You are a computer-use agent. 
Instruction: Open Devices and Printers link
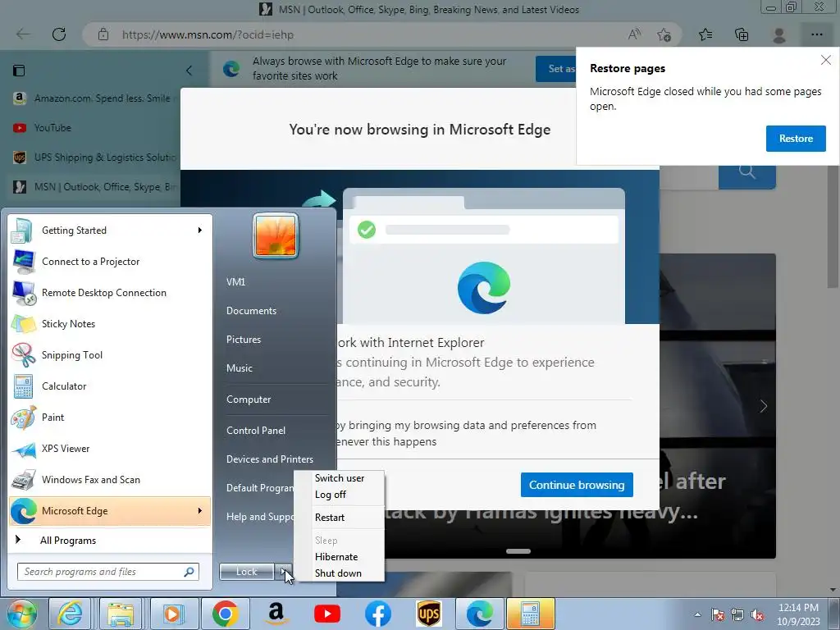pos(269,459)
